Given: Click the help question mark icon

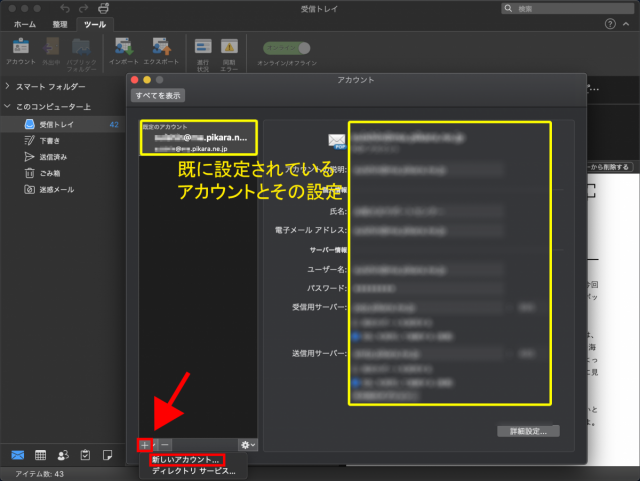Looking at the screenshot, I should pyautogui.click(x=610, y=24).
